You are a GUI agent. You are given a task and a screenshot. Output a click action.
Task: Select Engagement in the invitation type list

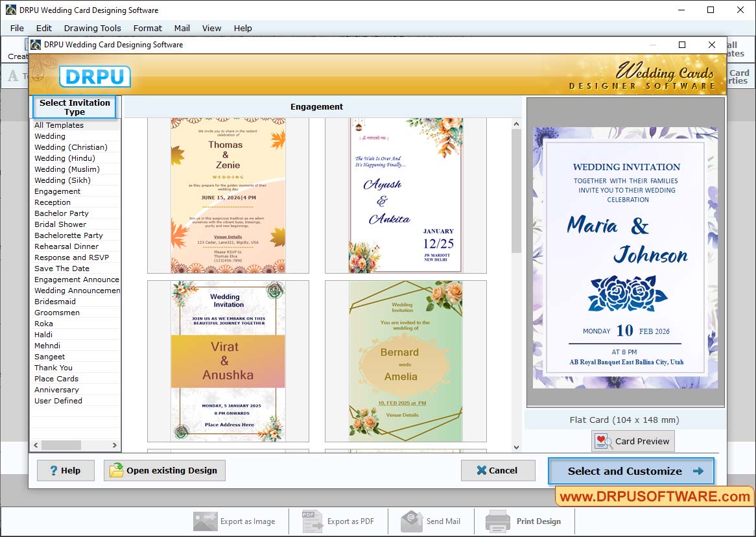tap(56, 191)
